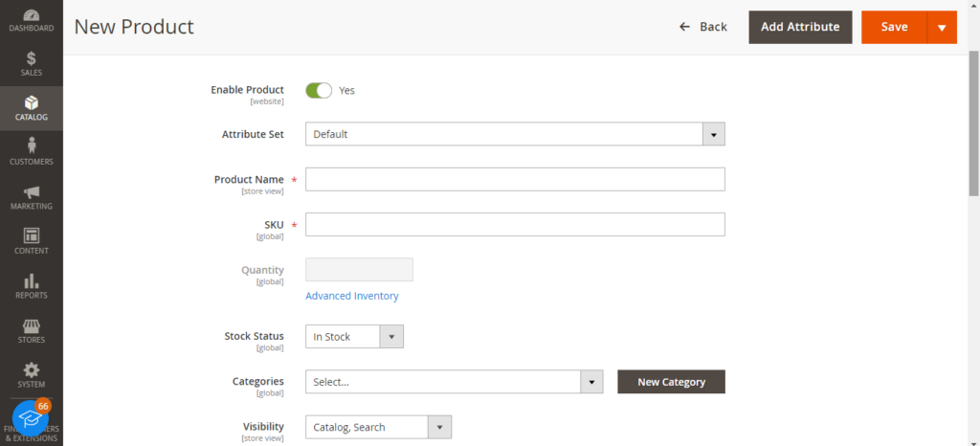The image size is (980, 446).
Task: Open the Dashboard section in sidebar
Action: tap(32, 20)
